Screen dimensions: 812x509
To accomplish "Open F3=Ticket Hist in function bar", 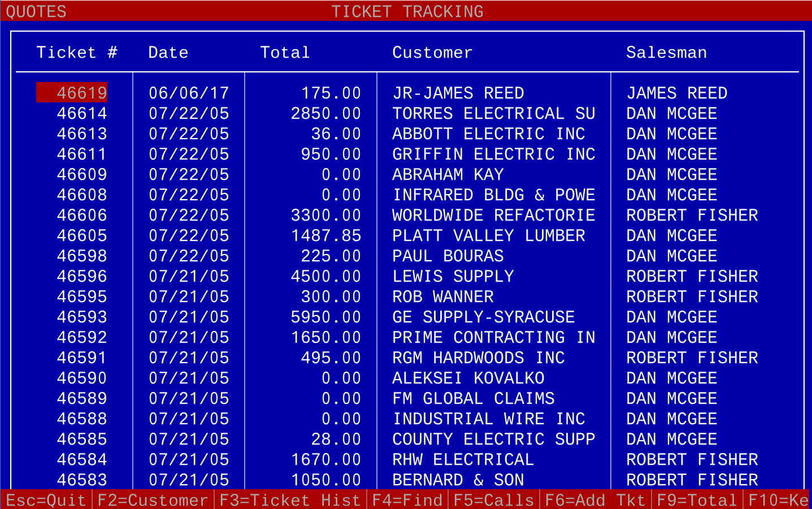I will click(290, 500).
